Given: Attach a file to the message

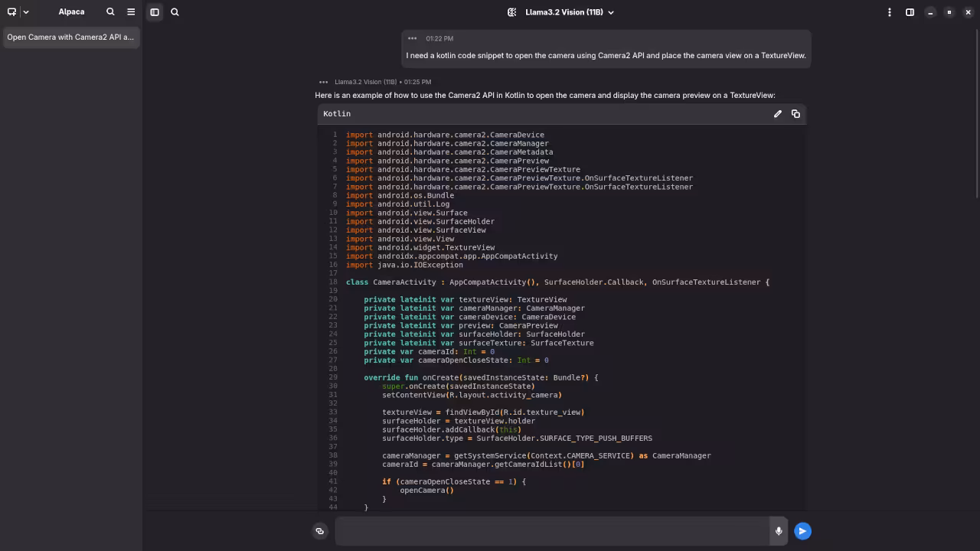Looking at the screenshot, I should (x=320, y=531).
